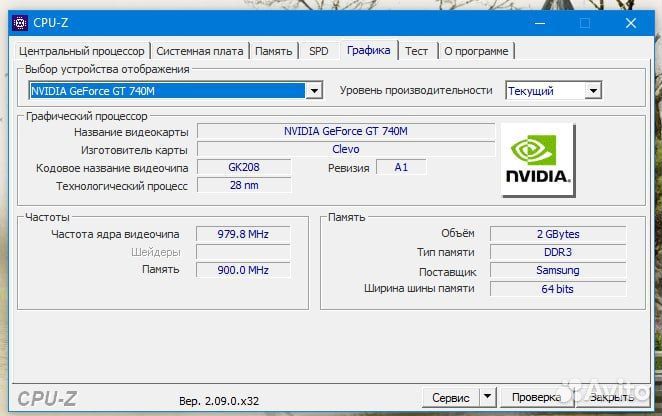
Task: Open the Память tab
Action: point(274,51)
